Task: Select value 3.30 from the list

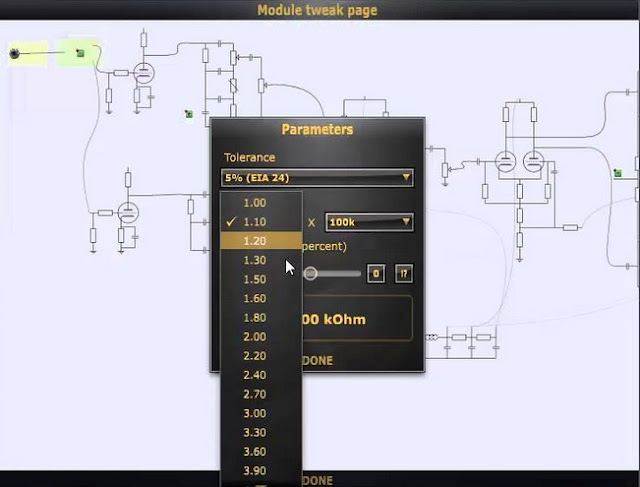Action: click(x=261, y=433)
